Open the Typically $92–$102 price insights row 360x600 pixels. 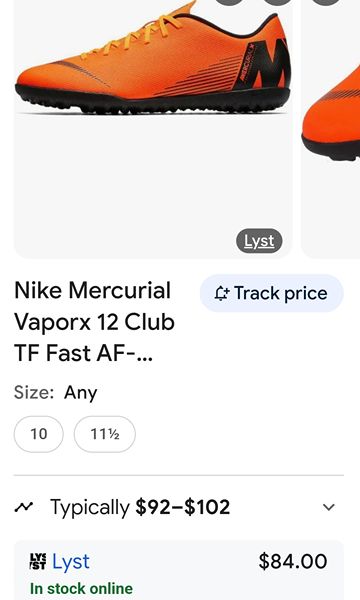click(179, 507)
